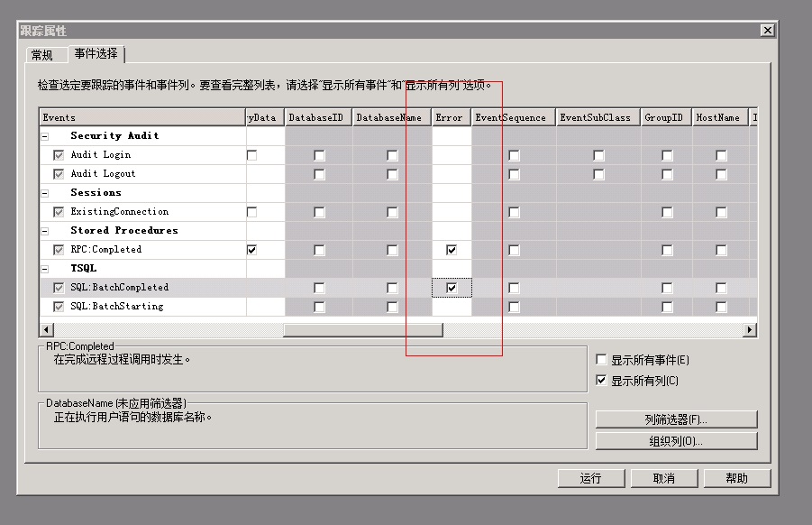812x525 pixels.
Task: Check EventSequence column for SQL:BatchStarting
Action: [x=514, y=306]
